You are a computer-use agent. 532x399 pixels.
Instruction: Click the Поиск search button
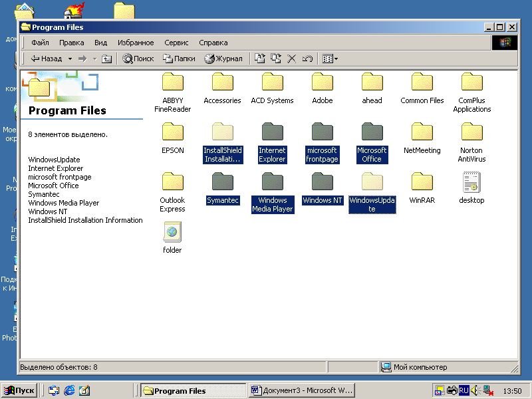click(138, 59)
